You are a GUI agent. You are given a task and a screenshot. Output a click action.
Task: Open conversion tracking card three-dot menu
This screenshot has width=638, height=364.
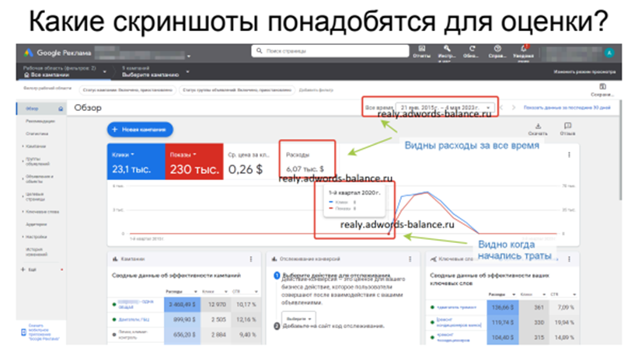410,259
